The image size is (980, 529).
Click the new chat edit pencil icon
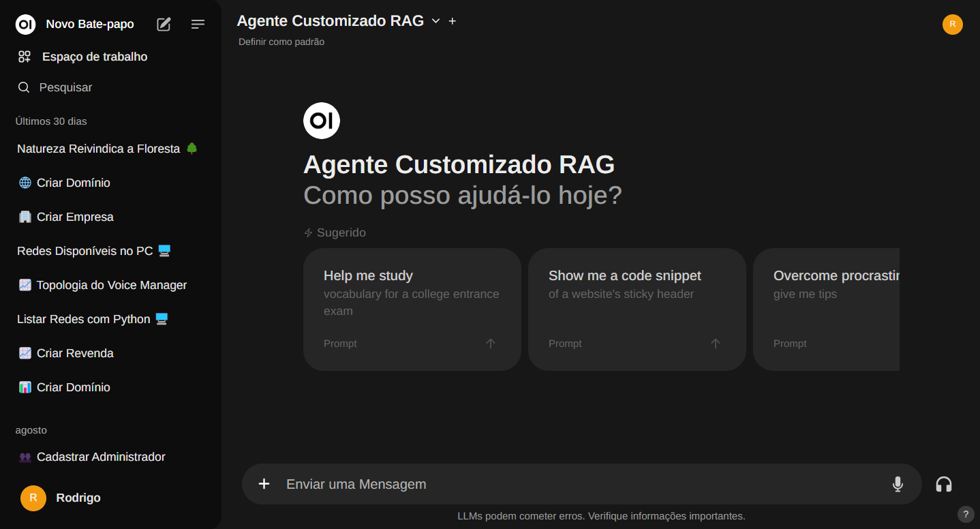pos(164,25)
